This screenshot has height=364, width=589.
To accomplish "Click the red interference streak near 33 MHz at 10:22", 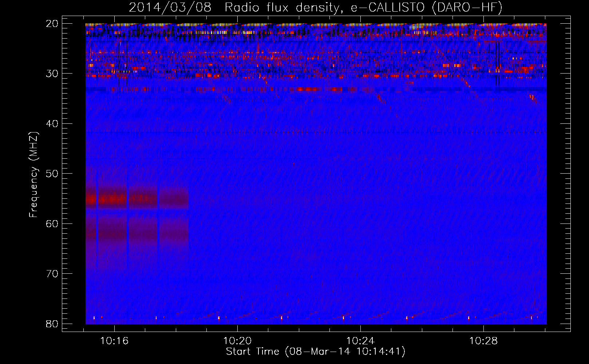I will (309, 89).
